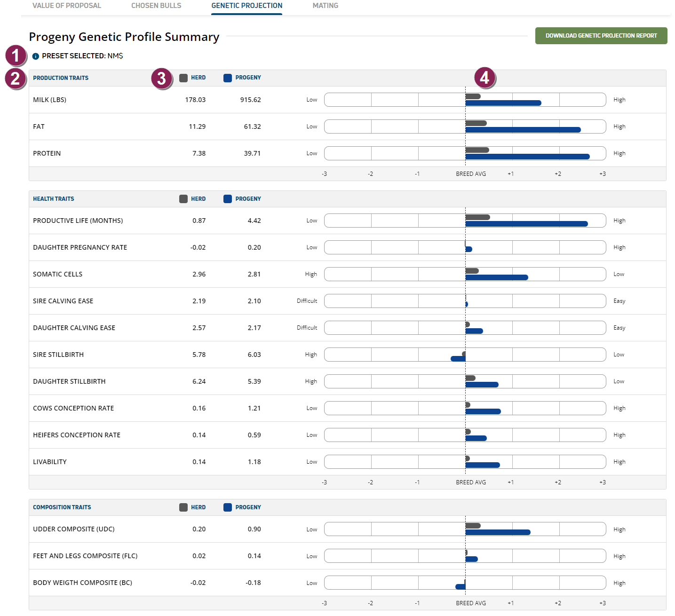675x616 pixels.
Task: Click the Protein progeny blue bar
Action: click(x=527, y=157)
